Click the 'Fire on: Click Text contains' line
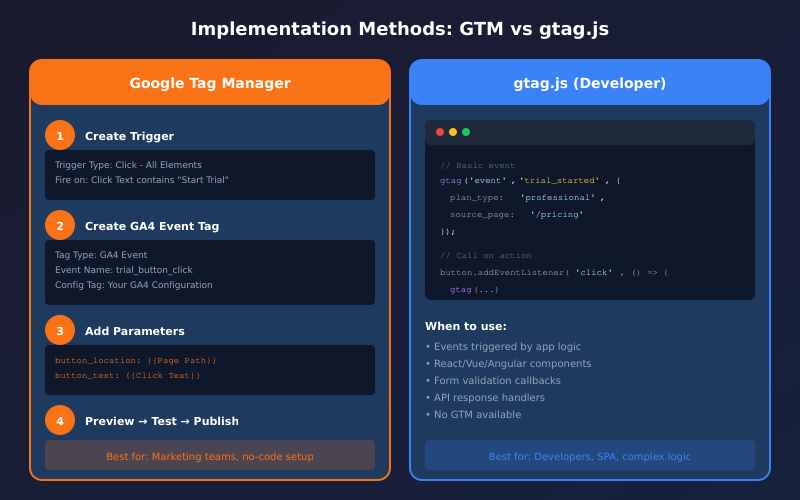 point(142,180)
